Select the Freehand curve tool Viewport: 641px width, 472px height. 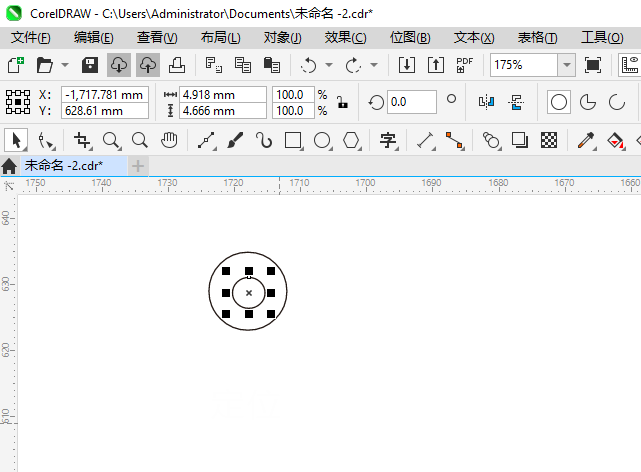[x=207, y=141]
